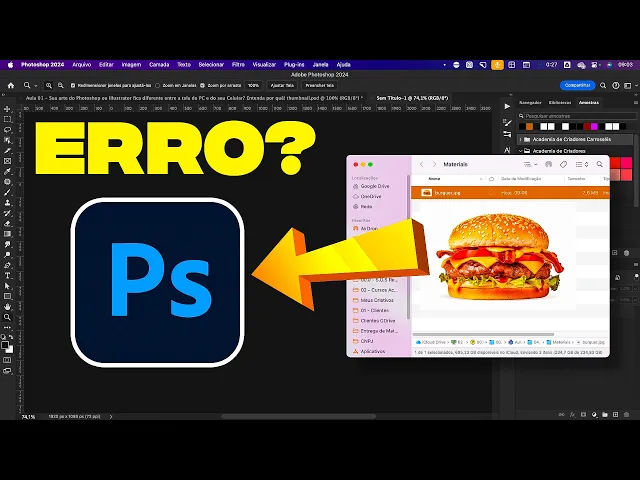Image resolution: width=640 pixels, height=480 pixels.
Task: Click the trash icon at panel bottom
Action: click(627, 415)
